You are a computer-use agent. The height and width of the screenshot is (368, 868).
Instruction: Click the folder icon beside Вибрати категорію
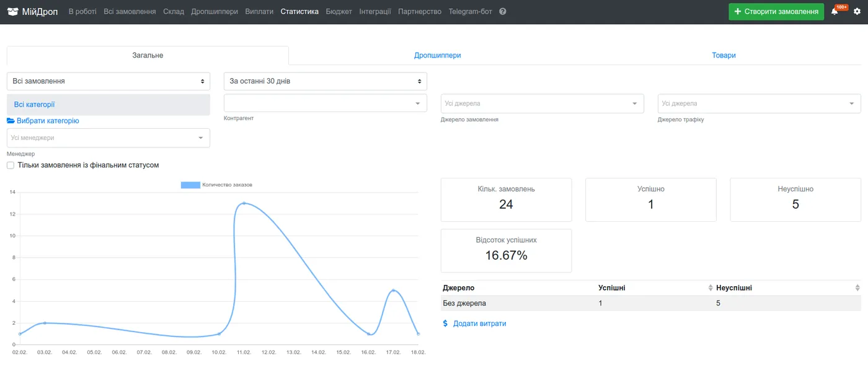[11, 121]
